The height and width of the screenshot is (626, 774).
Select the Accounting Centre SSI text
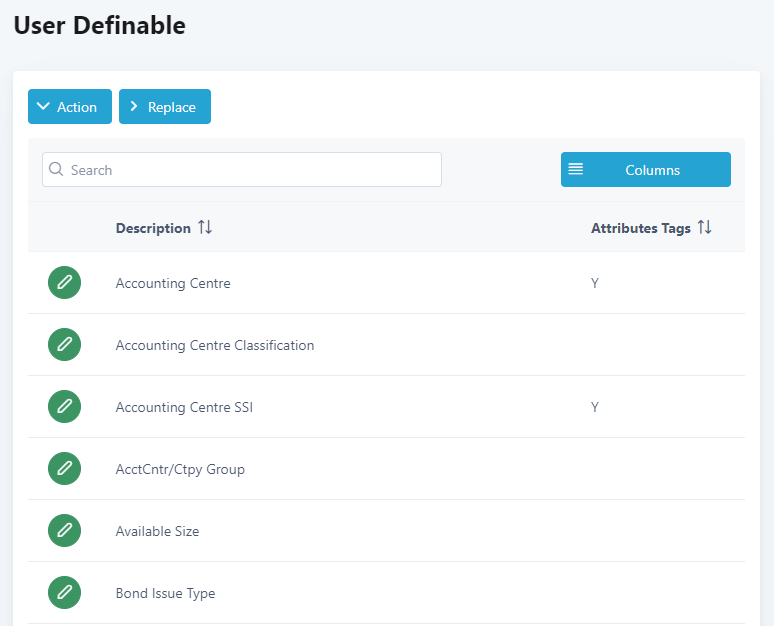pos(184,407)
